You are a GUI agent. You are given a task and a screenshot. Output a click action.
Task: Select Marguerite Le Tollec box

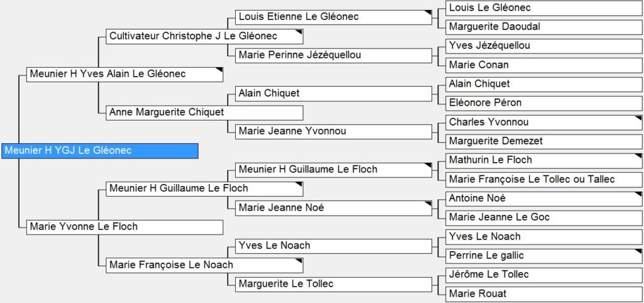tap(334, 284)
